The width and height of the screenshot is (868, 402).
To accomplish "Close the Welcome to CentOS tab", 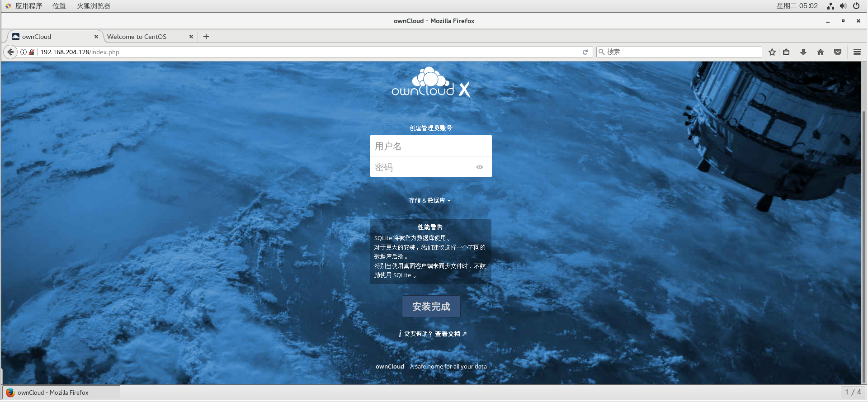I will [191, 37].
